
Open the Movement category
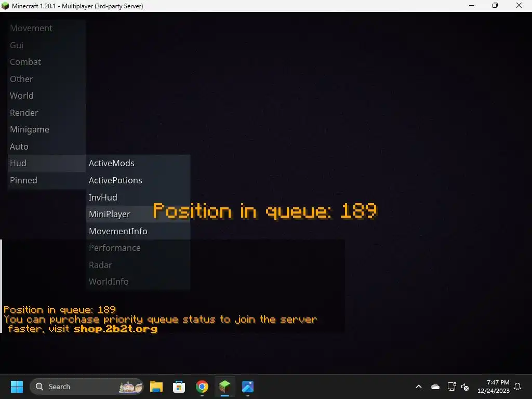point(46,28)
